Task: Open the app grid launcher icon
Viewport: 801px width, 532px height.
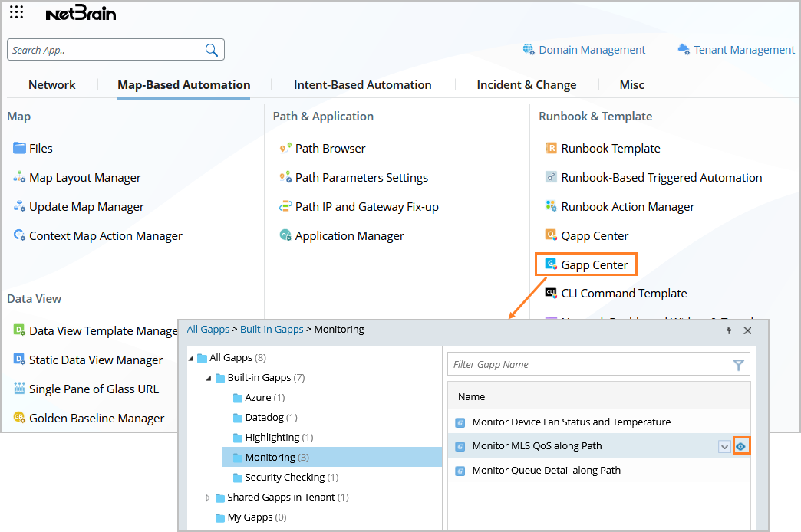Action: [16, 12]
